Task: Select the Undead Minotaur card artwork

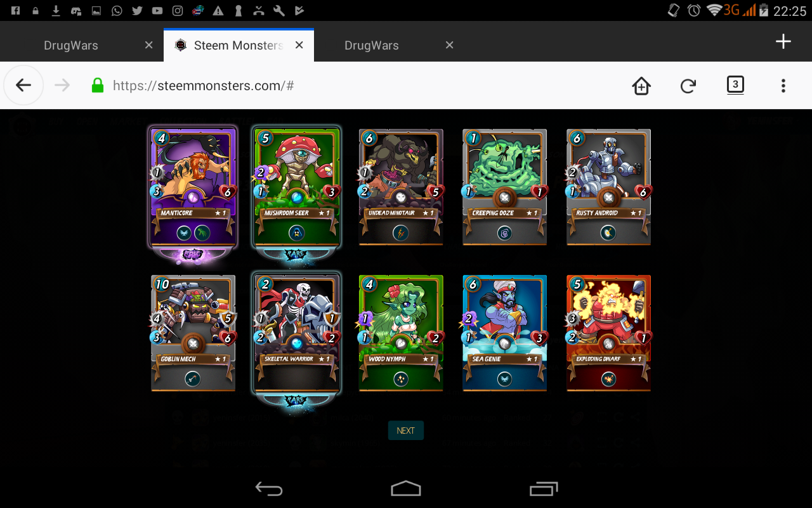Action: 400,166
